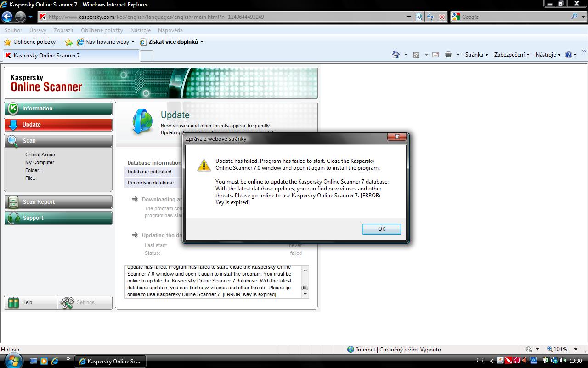This screenshot has height=368, width=588.
Task: Click the scroll down arrow in the log box
Action: point(305,294)
